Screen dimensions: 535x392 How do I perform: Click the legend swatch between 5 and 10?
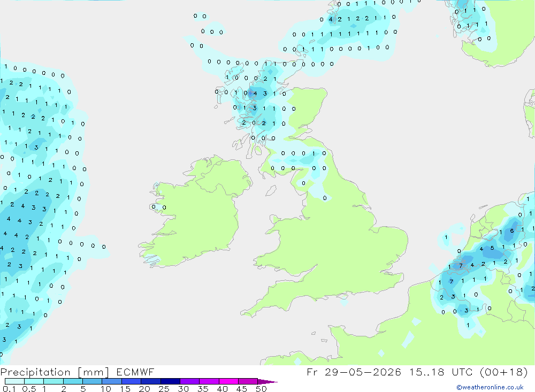point(92,381)
